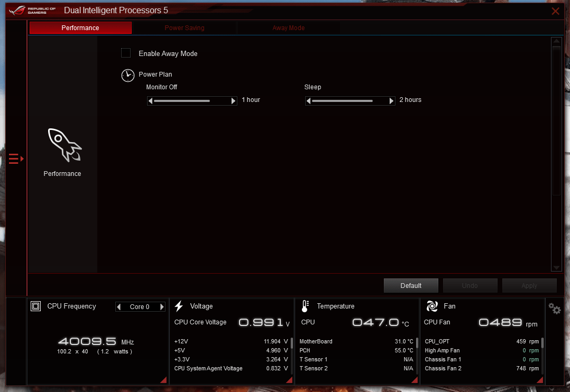Click the Fan icon

tap(432, 306)
